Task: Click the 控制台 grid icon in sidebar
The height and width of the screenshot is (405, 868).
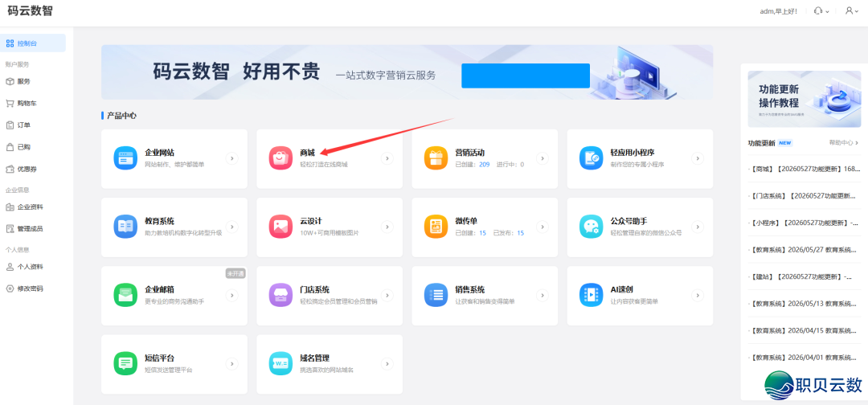Action: click(10, 43)
